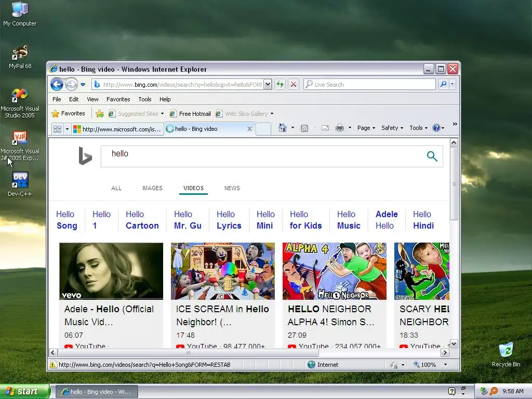
Task: Expand the address bar history dropdown
Action: [x=268, y=84]
